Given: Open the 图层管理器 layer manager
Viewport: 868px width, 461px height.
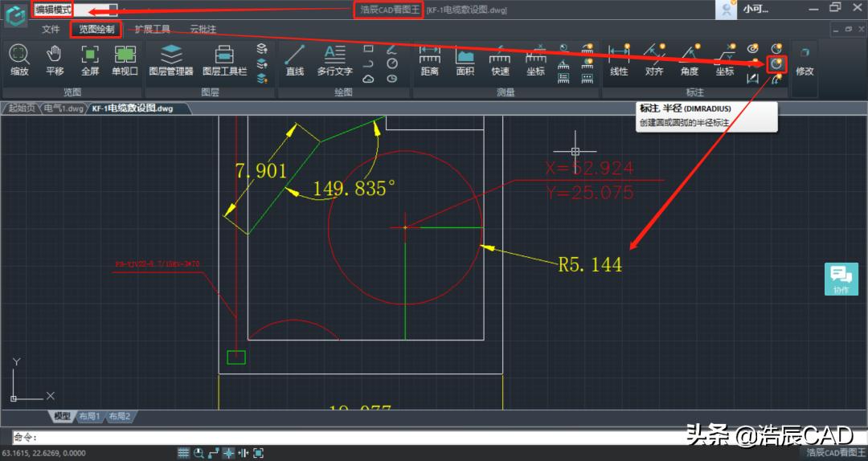Looking at the screenshot, I should [x=170, y=60].
